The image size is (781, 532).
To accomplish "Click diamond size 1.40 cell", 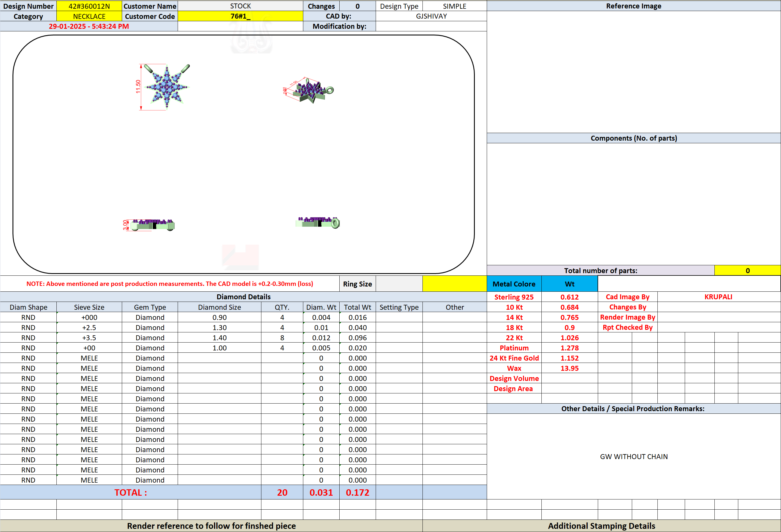I will pos(220,338).
